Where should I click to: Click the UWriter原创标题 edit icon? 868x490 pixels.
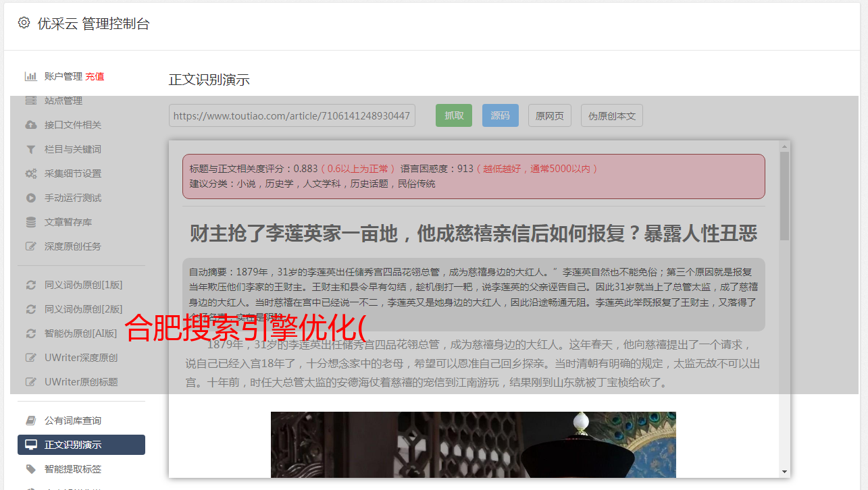tap(30, 382)
